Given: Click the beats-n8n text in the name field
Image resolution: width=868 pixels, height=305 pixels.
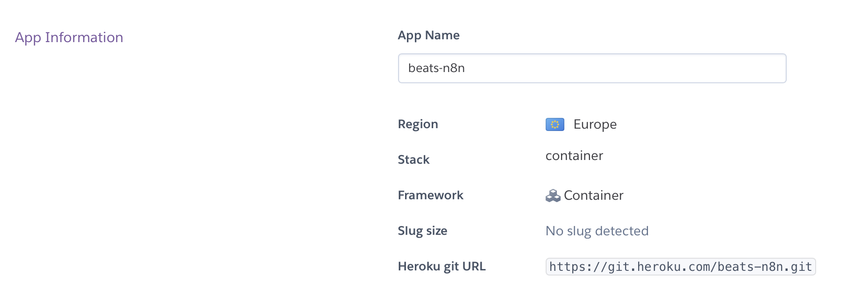Looking at the screenshot, I should point(436,68).
